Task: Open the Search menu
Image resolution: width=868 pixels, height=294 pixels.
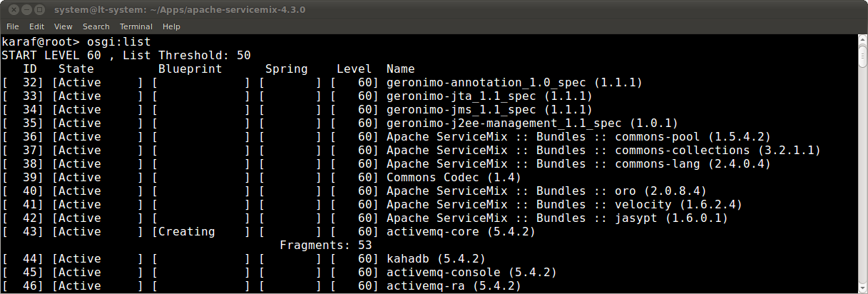Action: tap(96, 26)
